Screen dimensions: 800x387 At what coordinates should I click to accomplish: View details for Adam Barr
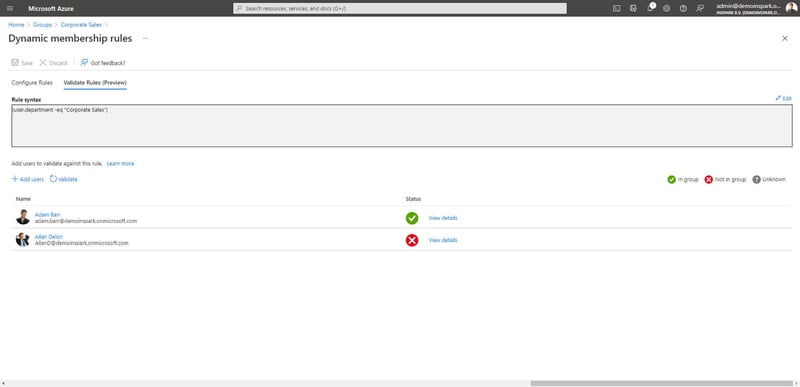click(x=443, y=218)
